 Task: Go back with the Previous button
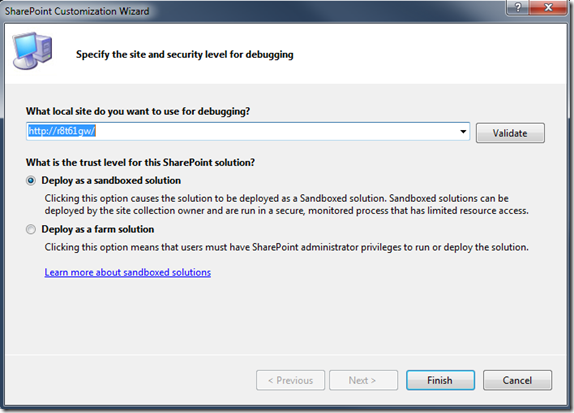[x=290, y=380]
